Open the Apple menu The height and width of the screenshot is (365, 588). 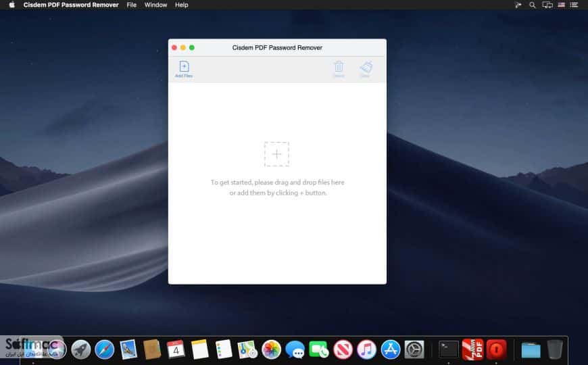point(11,5)
